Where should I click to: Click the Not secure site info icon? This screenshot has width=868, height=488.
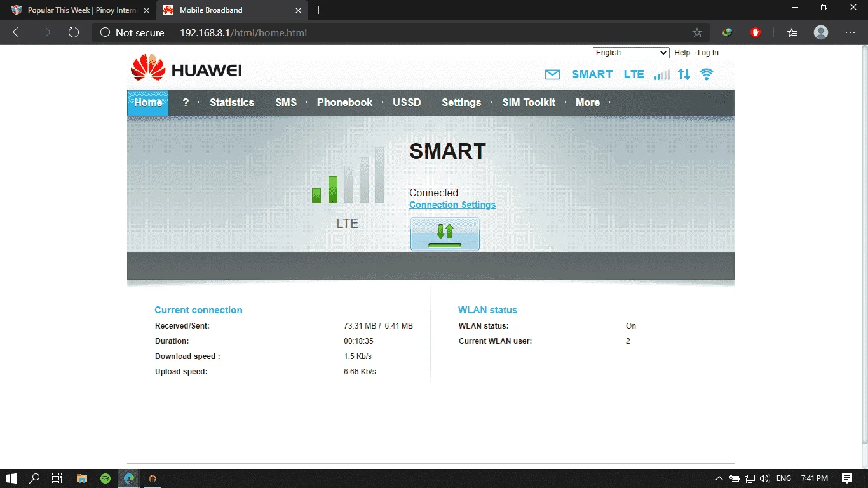(105, 32)
